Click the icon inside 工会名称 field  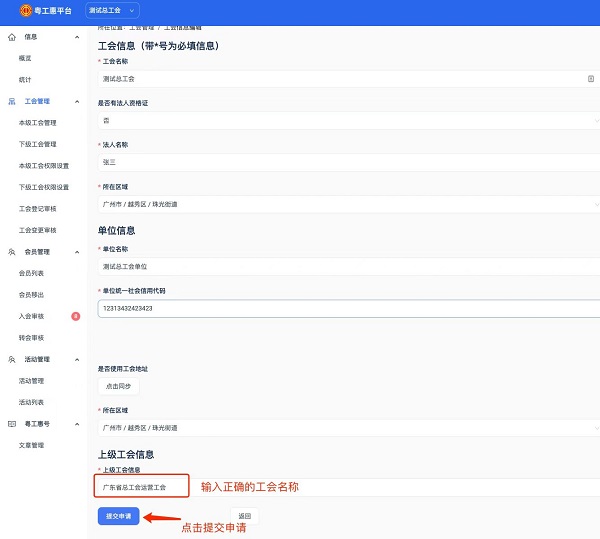coord(591,79)
